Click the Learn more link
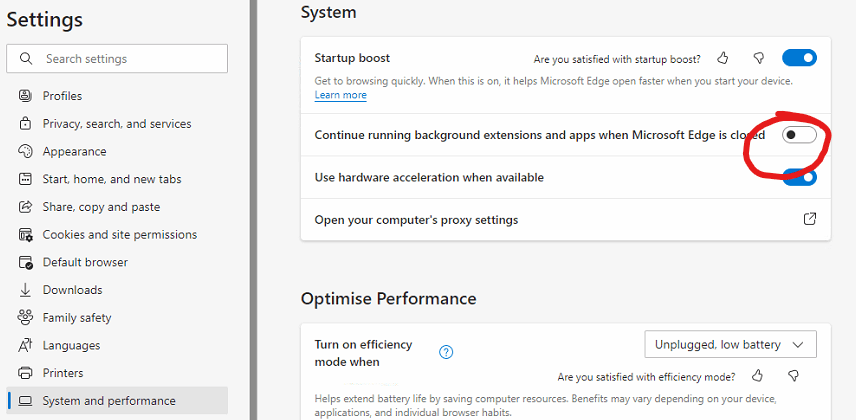 (341, 95)
